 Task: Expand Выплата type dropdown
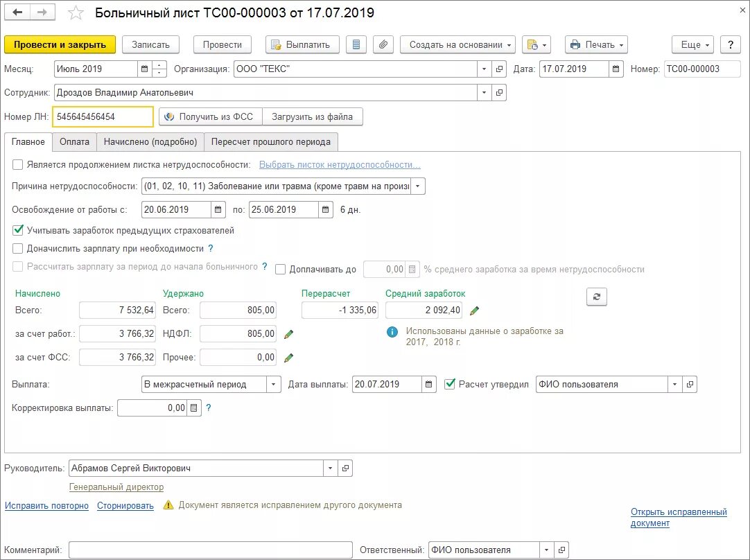(x=274, y=384)
